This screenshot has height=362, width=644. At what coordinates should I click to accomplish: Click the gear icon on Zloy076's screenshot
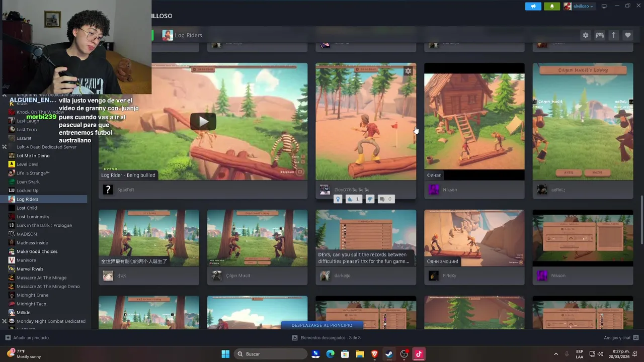click(408, 71)
